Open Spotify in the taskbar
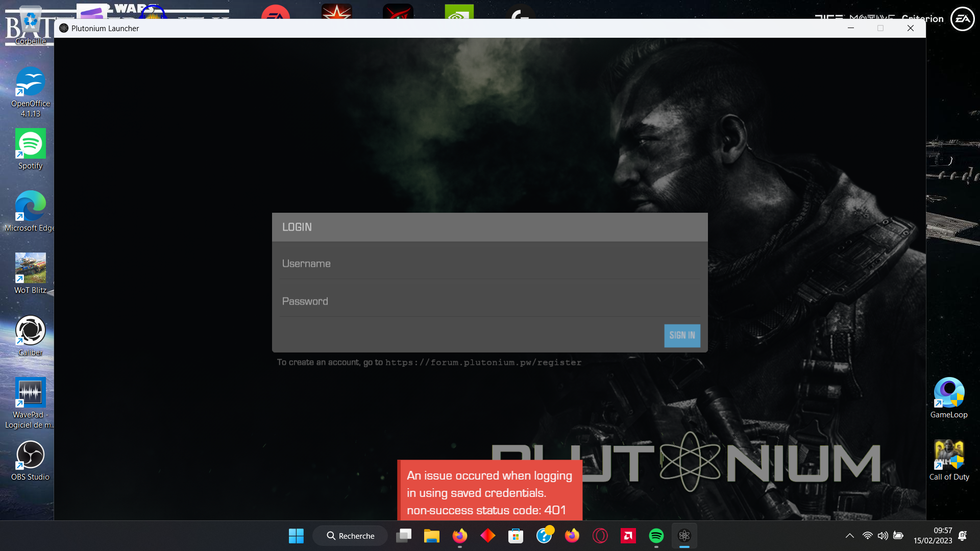 click(x=656, y=536)
